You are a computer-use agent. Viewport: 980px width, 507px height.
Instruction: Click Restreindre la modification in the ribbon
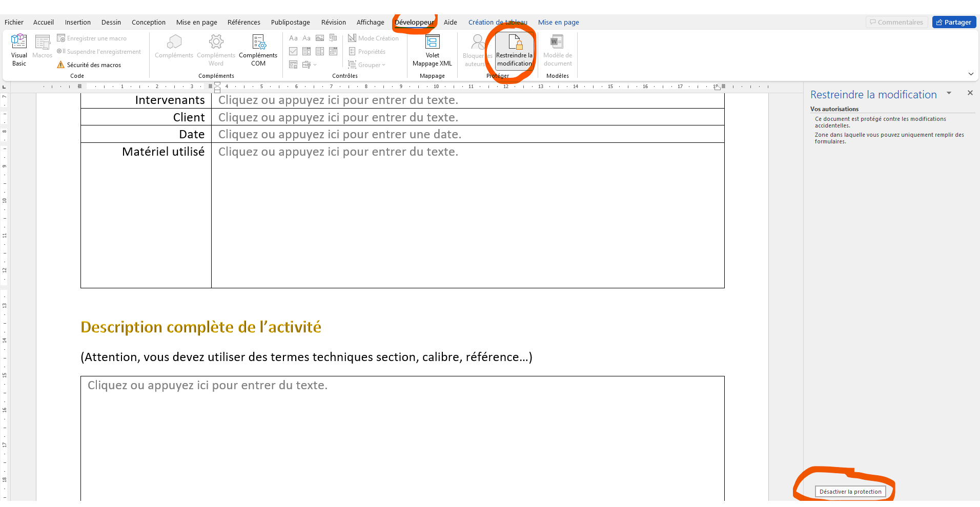tap(515, 50)
